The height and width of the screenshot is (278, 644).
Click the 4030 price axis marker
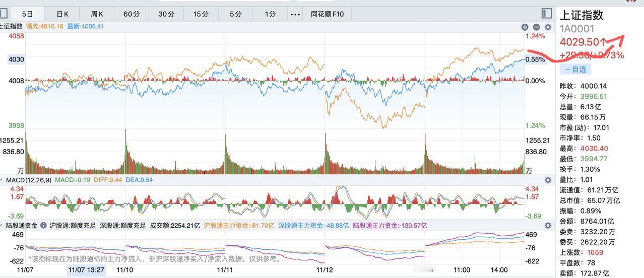(x=16, y=59)
